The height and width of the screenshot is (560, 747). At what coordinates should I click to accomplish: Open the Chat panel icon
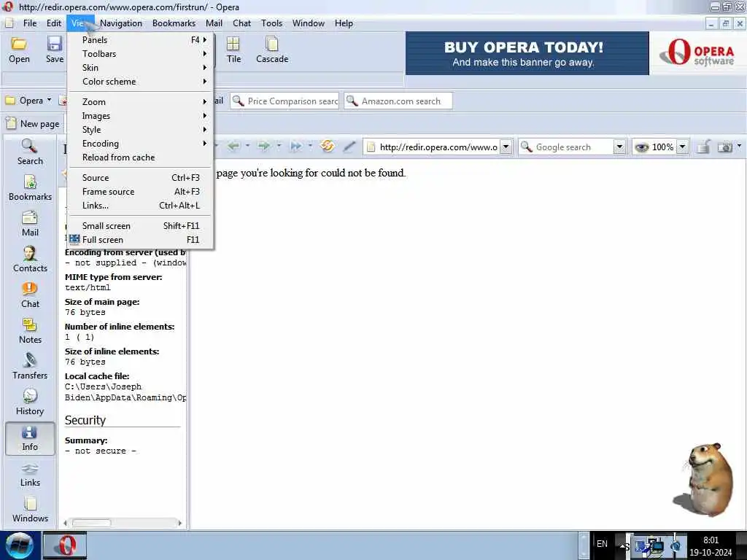pos(30,295)
